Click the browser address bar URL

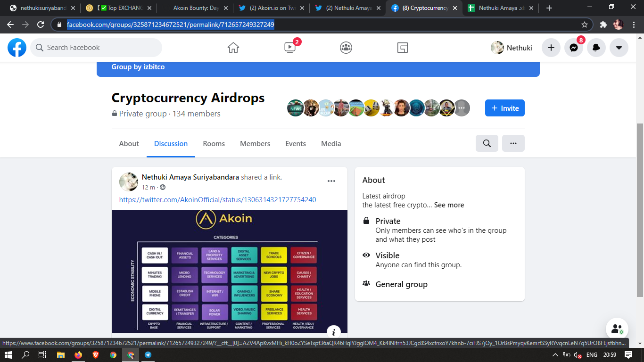pos(171,25)
